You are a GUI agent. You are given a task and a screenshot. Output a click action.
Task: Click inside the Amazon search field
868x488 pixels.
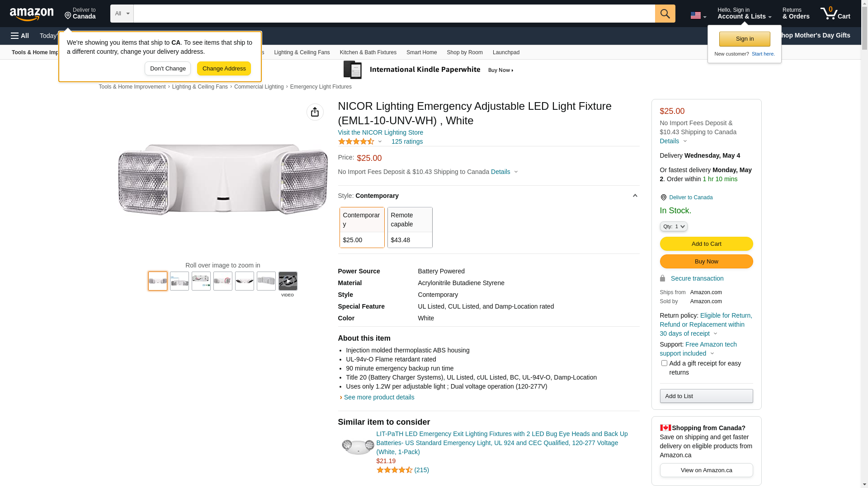point(393,14)
